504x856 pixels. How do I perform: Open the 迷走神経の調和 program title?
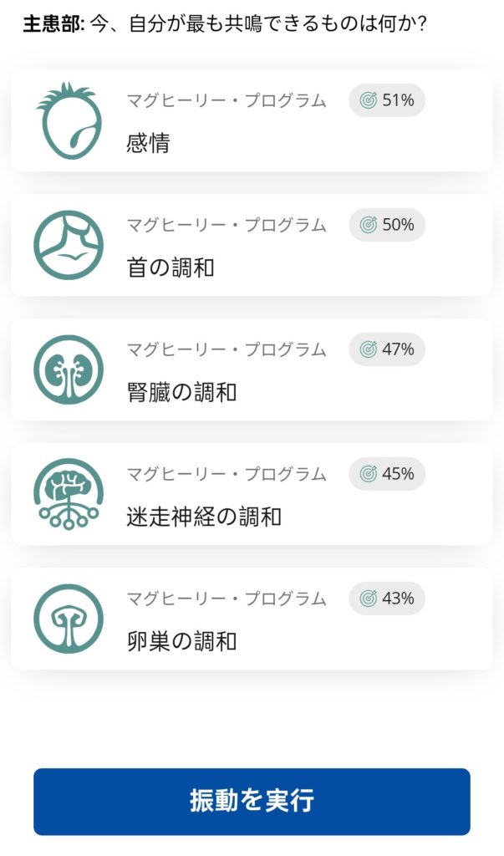coord(204,517)
